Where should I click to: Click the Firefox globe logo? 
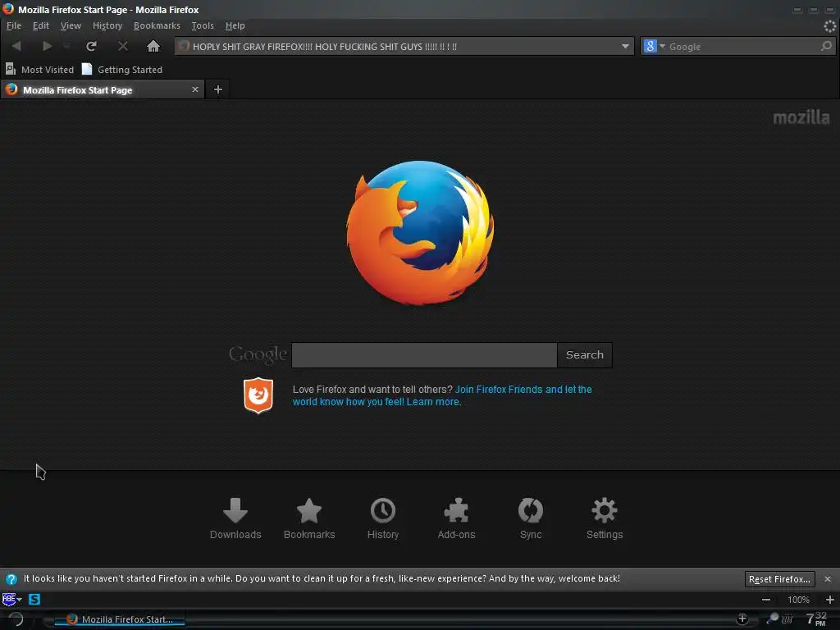[420, 232]
